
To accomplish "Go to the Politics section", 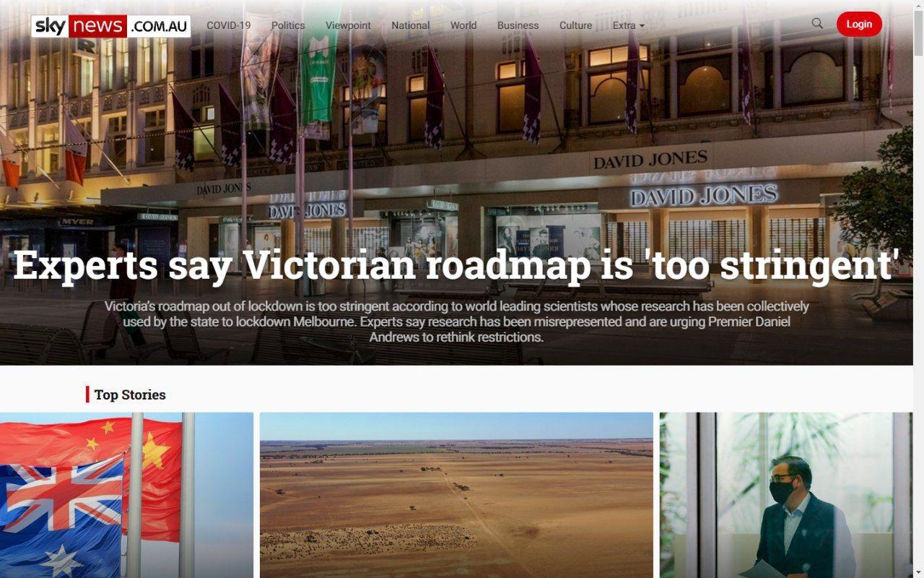I will click(288, 25).
